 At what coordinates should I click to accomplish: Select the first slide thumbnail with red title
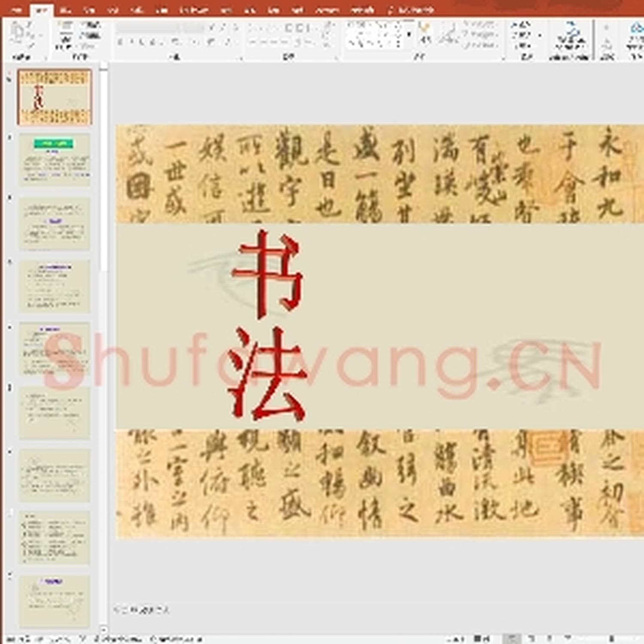tap(55, 97)
